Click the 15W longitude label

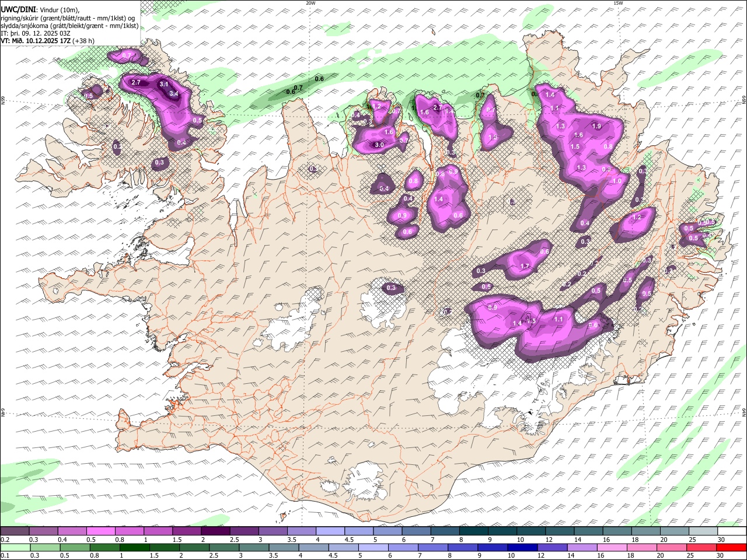point(618,3)
